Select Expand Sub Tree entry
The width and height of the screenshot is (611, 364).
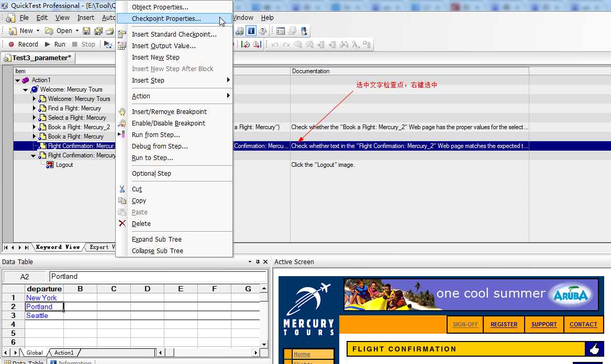[x=174, y=239]
